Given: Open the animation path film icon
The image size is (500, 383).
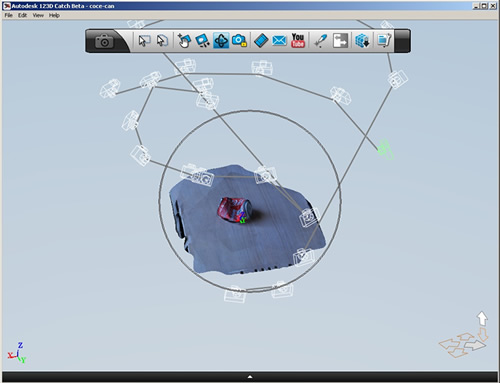Looking at the screenshot, I should click(x=261, y=41).
